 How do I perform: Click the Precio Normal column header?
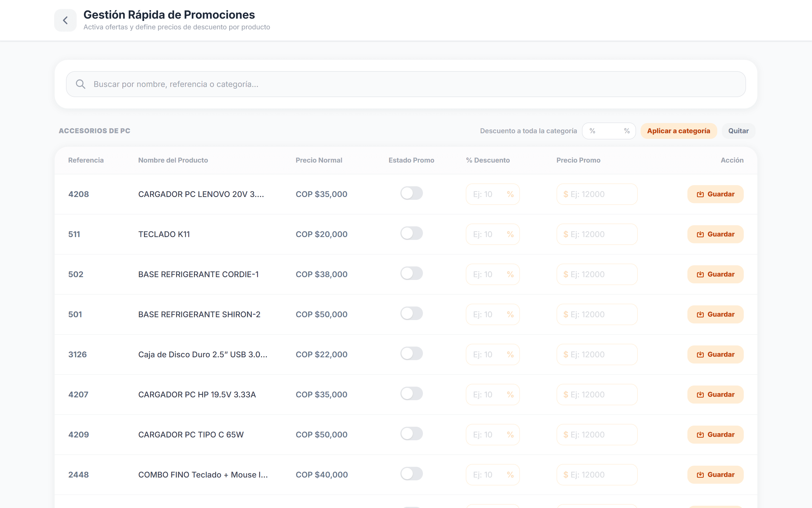[319, 160]
